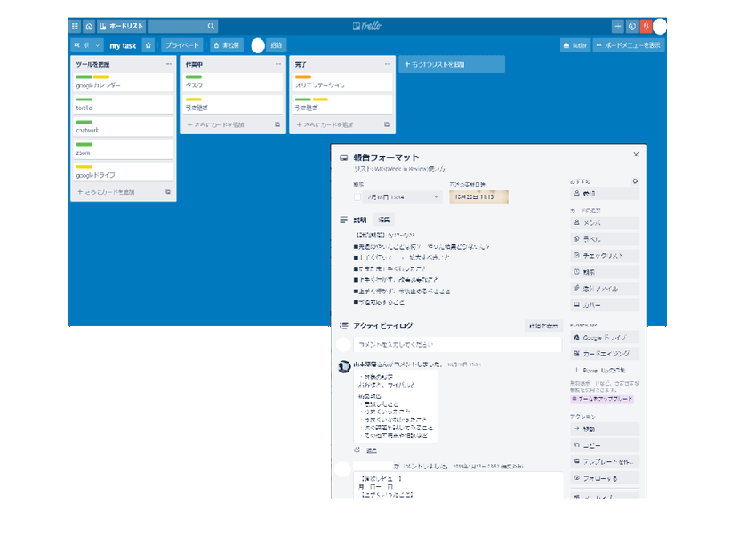Expand the board switcher dropdown
The height and width of the screenshot is (560, 747).
point(86,45)
